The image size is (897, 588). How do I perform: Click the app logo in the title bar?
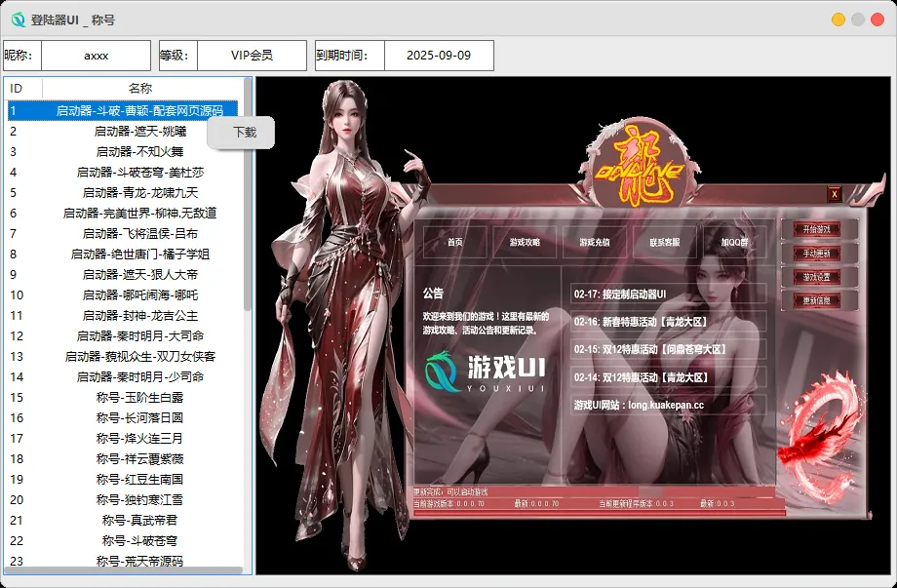tap(19, 20)
